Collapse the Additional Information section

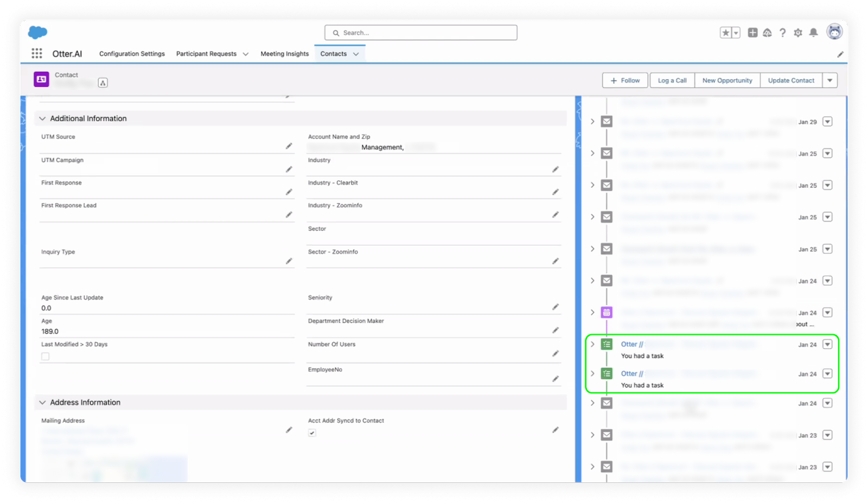pos(42,118)
